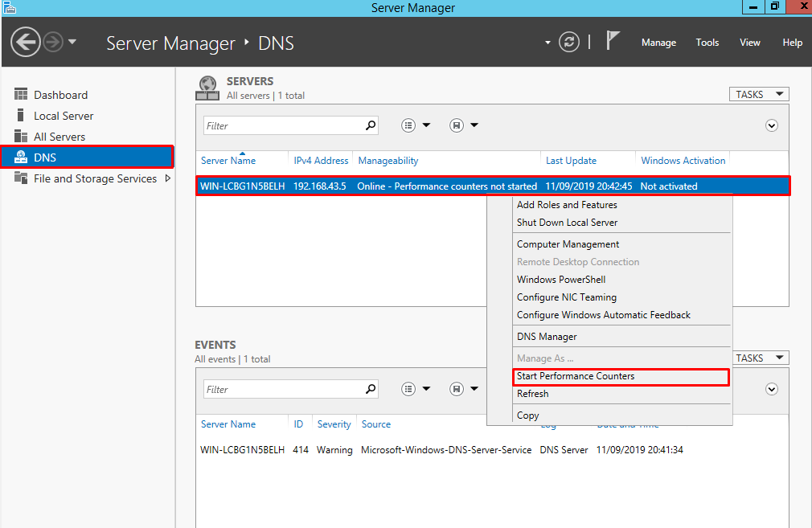The image size is (812, 528).
Task: Click search magnifier in Events filter
Action: (371, 389)
